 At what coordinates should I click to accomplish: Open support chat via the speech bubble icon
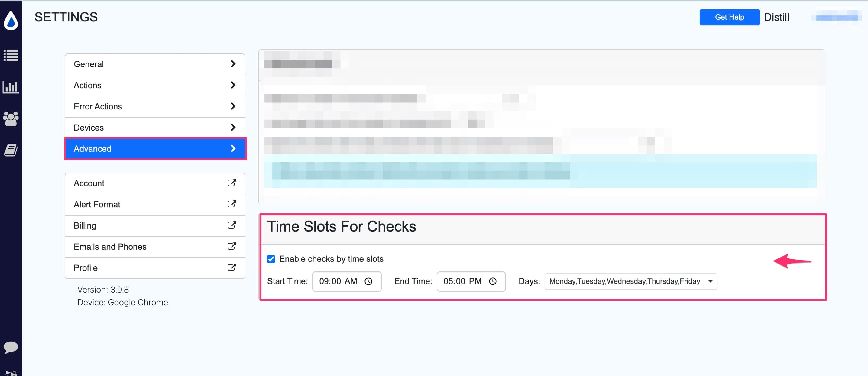click(11, 348)
